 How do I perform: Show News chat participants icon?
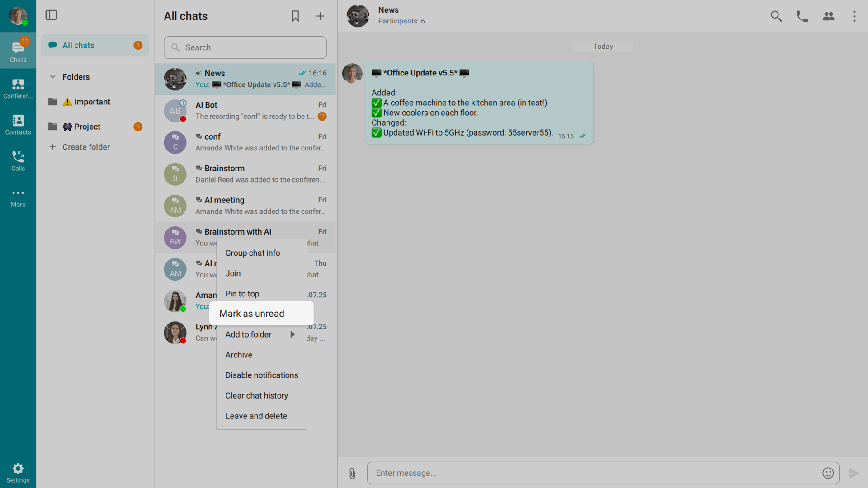828,16
